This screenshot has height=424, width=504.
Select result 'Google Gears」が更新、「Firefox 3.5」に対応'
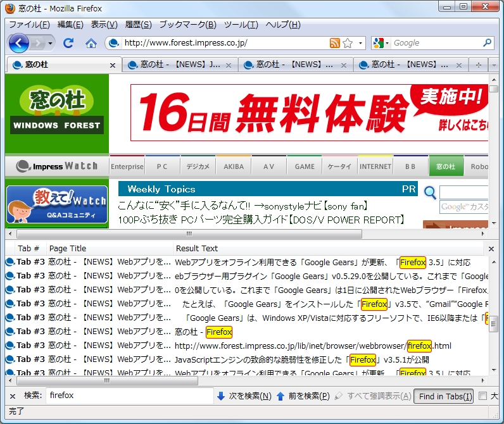tap(247, 262)
